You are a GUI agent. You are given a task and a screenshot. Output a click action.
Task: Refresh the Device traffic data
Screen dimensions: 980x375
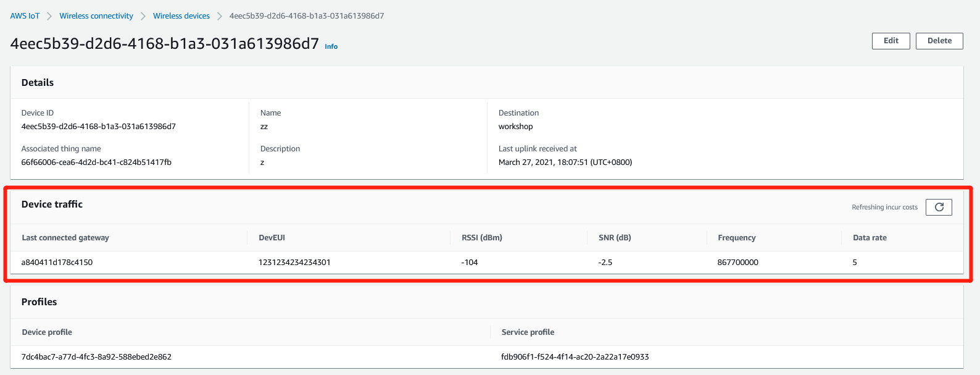939,207
